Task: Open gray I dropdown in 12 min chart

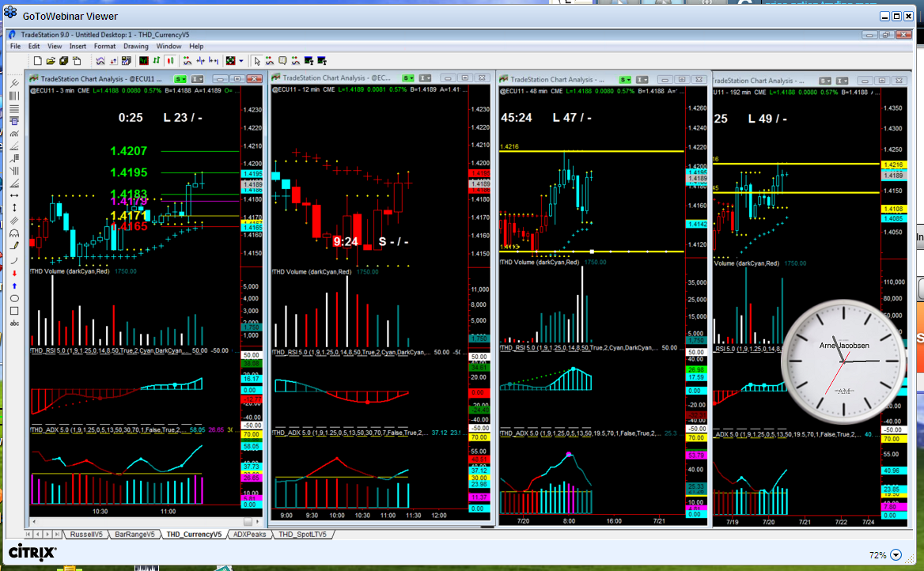Action: coord(425,78)
